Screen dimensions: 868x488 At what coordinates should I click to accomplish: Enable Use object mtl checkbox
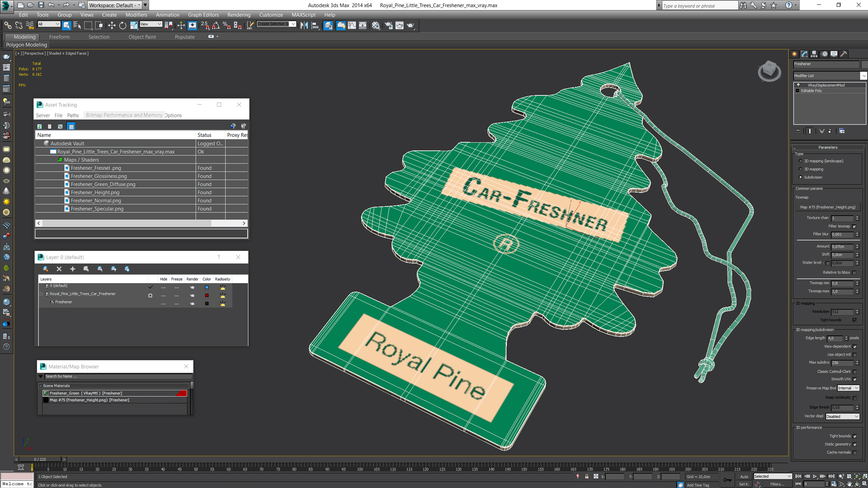point(854,355)
